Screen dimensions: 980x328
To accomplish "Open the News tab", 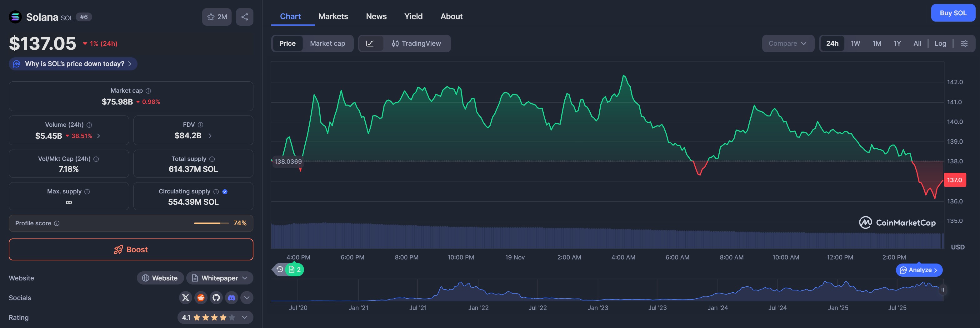I will (x=376, y=16).
